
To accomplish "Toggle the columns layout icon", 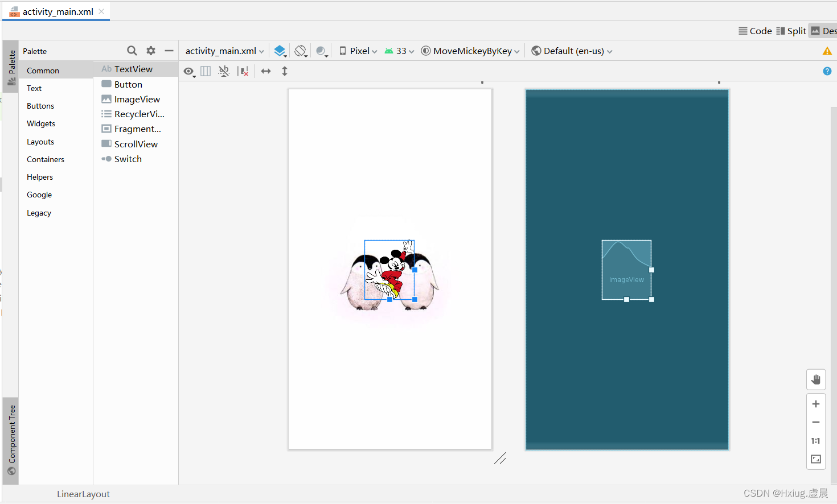I will (x=206, y=71).
